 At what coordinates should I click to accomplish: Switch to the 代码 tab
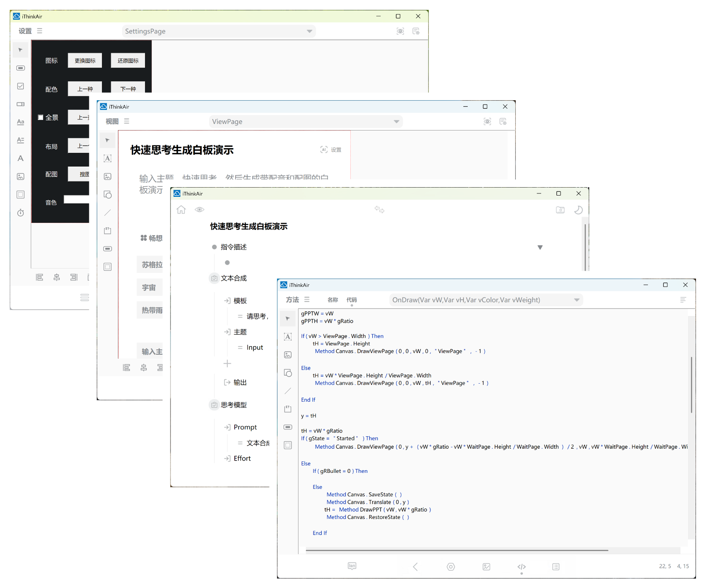tap(352, 300)
